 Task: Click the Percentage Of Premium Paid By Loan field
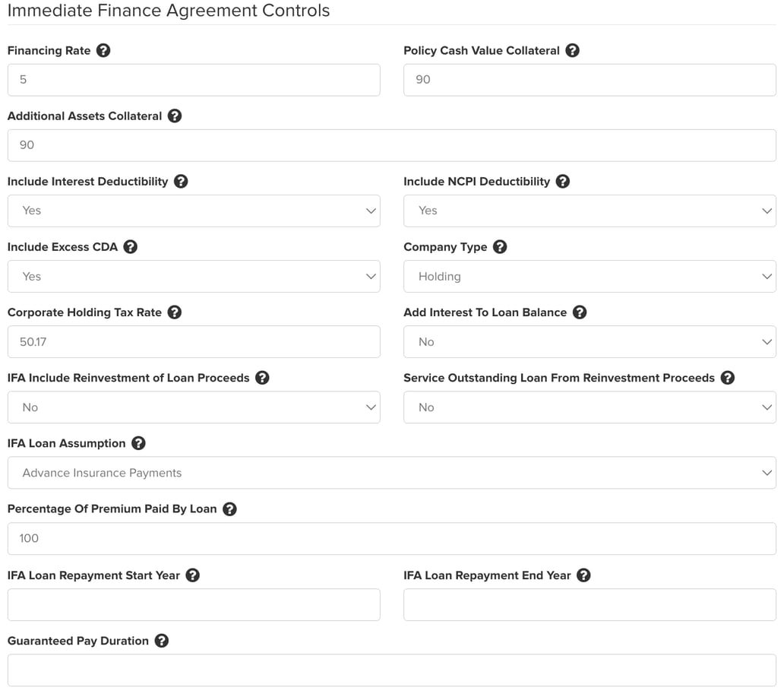391,538
